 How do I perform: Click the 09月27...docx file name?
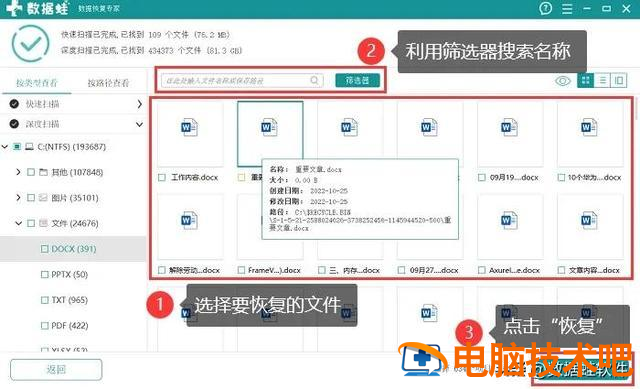pyautogui.click(x=434, y=270)
